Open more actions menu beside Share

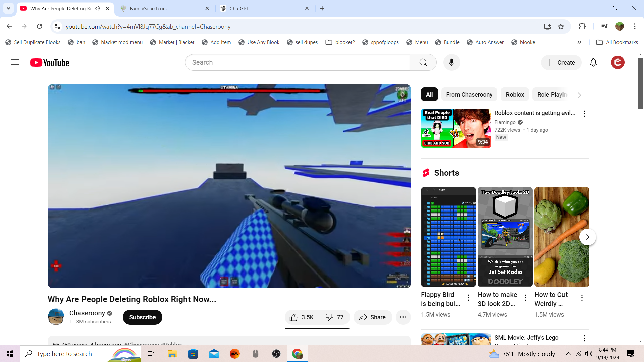pyautogui.click(x=403, y=317)
